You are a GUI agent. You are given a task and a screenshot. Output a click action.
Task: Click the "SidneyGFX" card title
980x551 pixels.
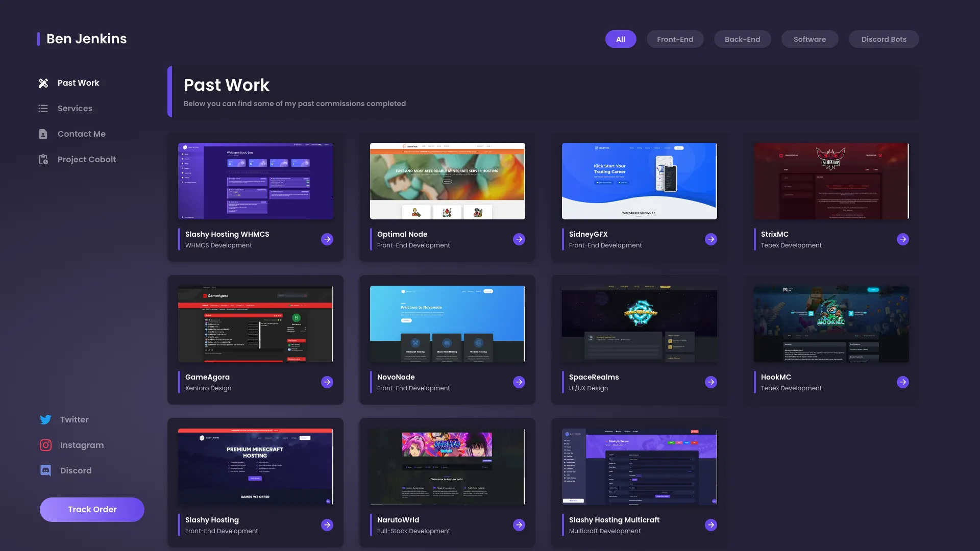pyautogui.click(x=589, y=234)
